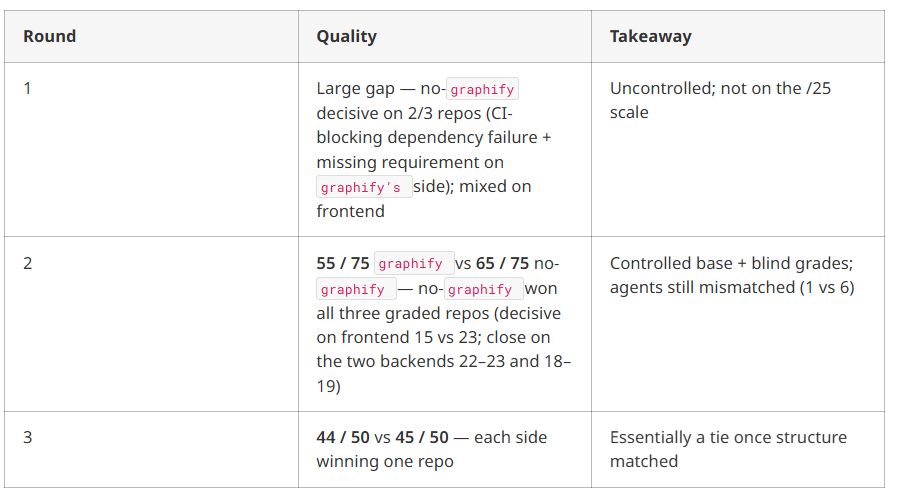Click 'each side winning one repo' text
Viewport: 907px width, 503px height.
coord(432,449)
